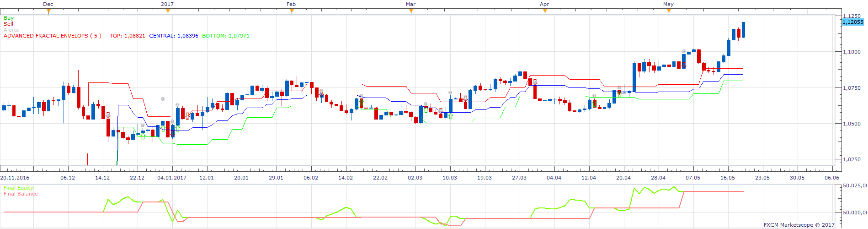This screenshot has width=868, height=229.
Task: Click the BOTTOM: 1,07971 value
Action: pyautogui.click(x=226, y=36)
